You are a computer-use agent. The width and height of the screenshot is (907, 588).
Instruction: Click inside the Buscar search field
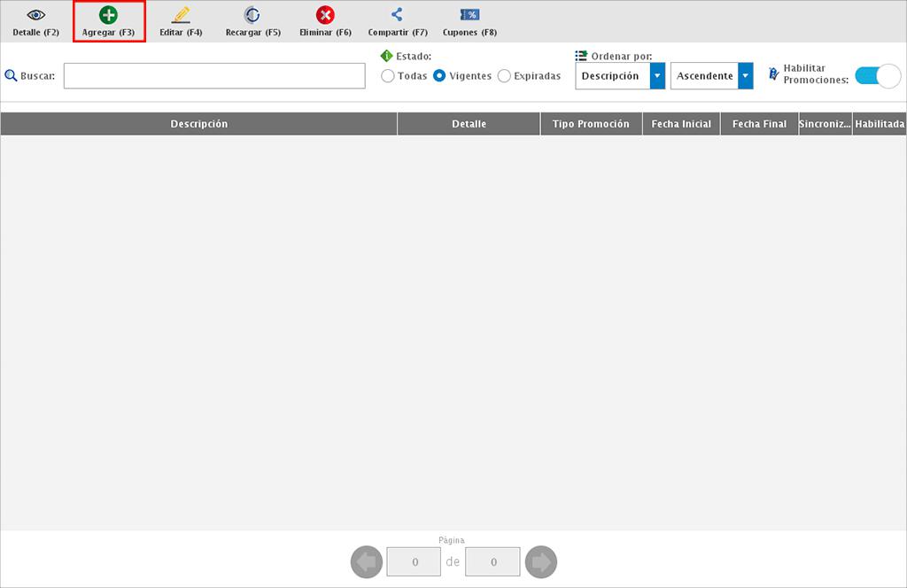click(x=214, y=76)
